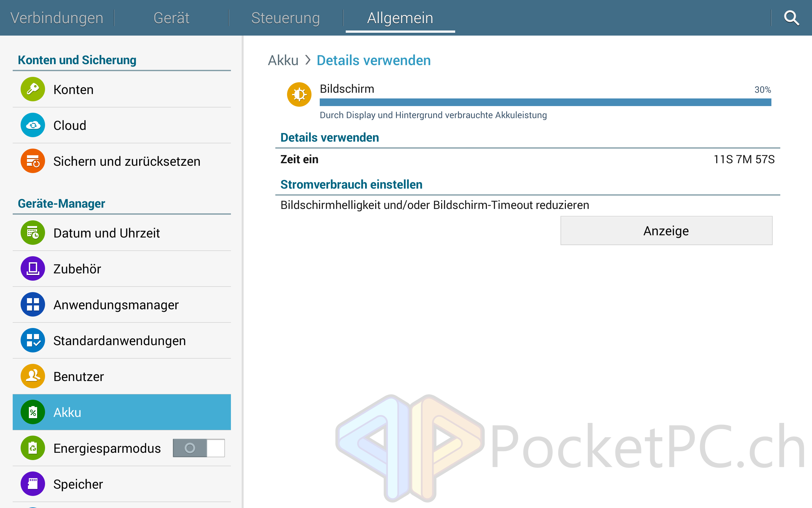
Task: Tap the Anwendungsmanager grid icon
Action: pyautogui.click(x=33, y=304)
